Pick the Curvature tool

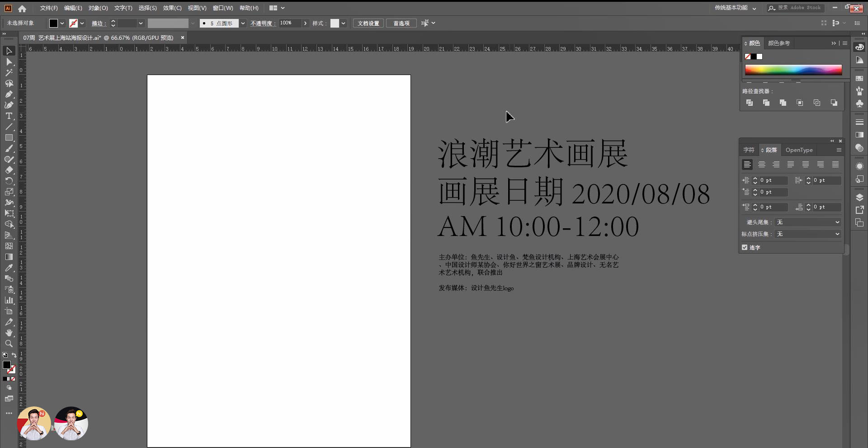coord(9,105)
